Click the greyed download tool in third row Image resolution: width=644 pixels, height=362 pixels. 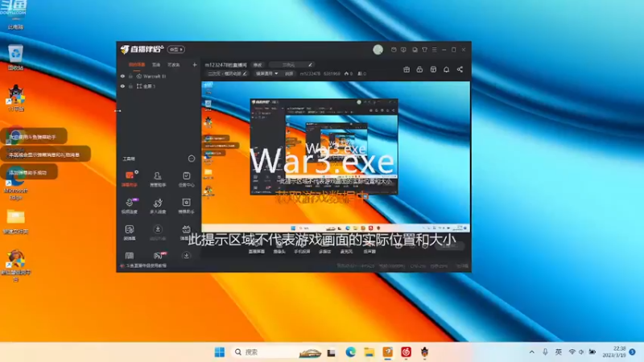coord(158,232)
